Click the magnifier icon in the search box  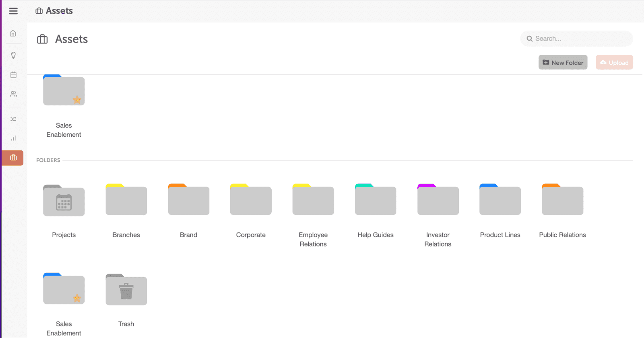click(x=530, y=39)
